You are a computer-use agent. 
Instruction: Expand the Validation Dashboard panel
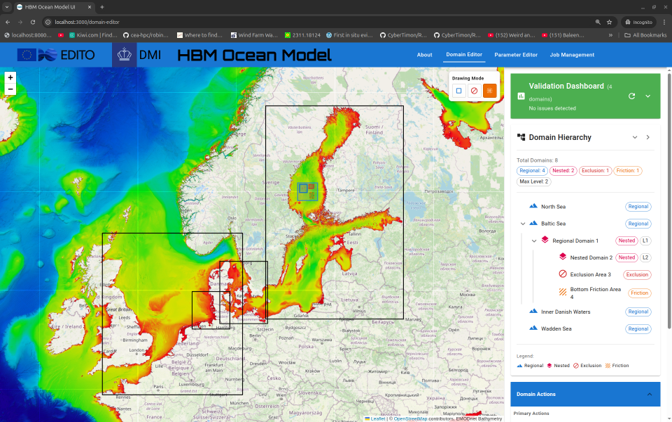[648, 96]
